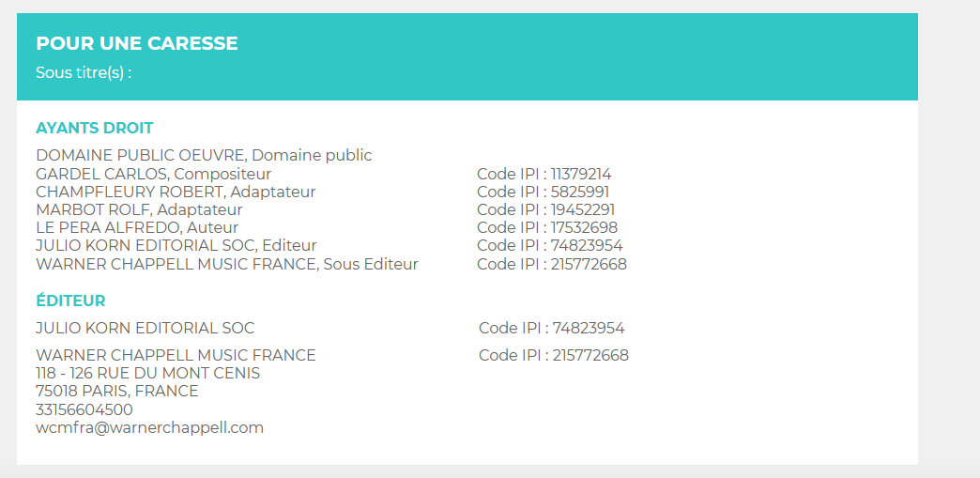Open the wcmfra@warnerchappell.com email link

coord(150,428)
